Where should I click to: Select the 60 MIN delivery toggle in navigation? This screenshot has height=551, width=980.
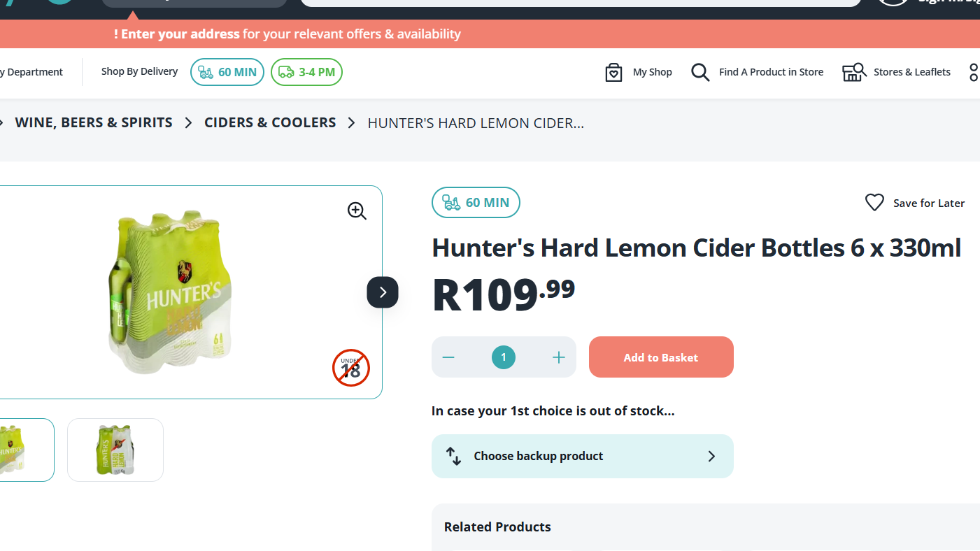pos(227,72)
